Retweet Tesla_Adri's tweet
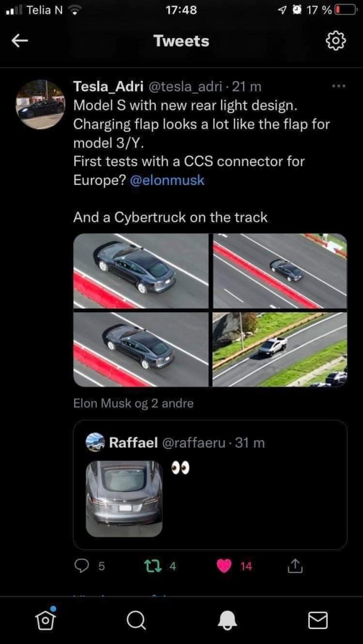Viewport: 363px width, 644px height. 154,565
